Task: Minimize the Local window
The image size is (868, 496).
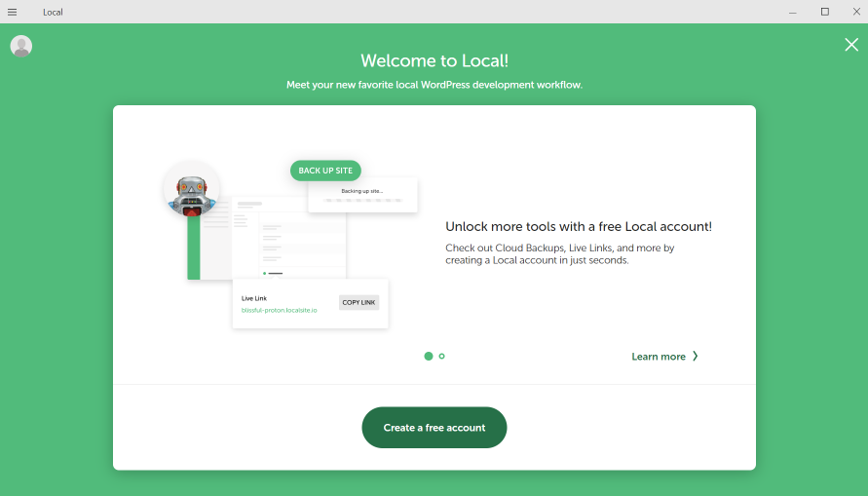Action: coord(793,12)
